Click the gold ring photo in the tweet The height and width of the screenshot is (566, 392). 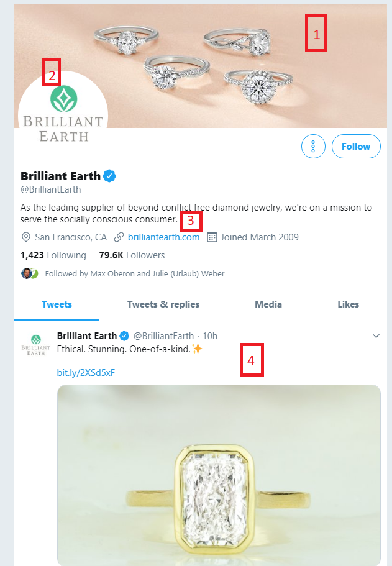[218, 475]
